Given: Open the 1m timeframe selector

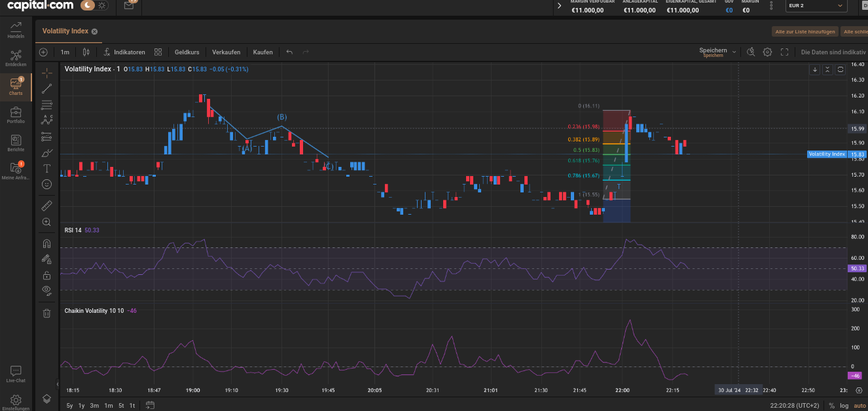Looking at the screenshot, I should click(65, 52).
